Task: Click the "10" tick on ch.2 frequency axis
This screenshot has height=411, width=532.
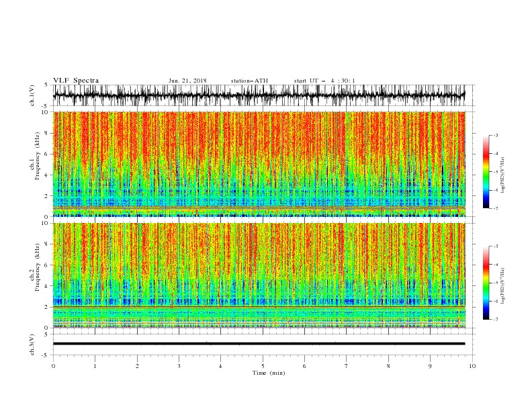Action: click(46, 223)
